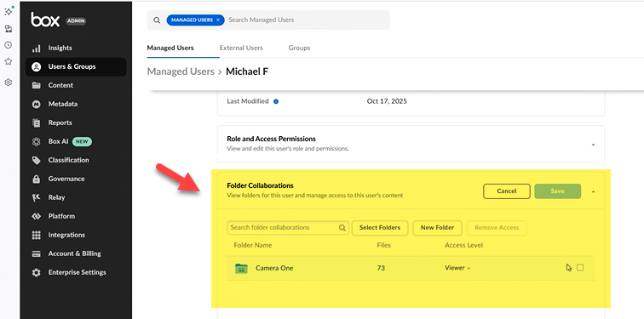Click the Files column header
This screenshot has height=319, width=644.
point(383,245)
